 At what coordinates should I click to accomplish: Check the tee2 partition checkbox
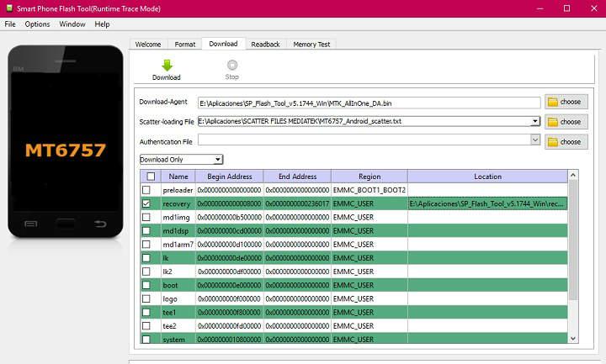tap(146, 326)
